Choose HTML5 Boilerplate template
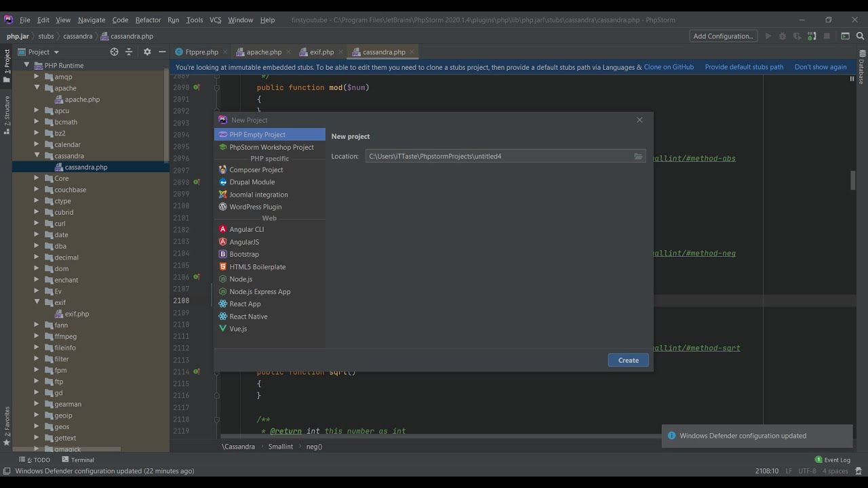 [270, 266]
